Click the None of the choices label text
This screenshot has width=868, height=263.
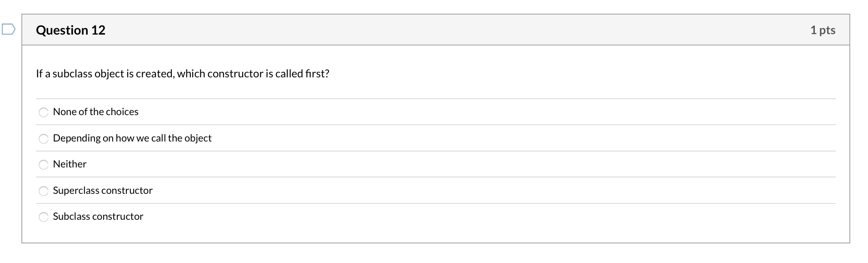pos(95,111)
